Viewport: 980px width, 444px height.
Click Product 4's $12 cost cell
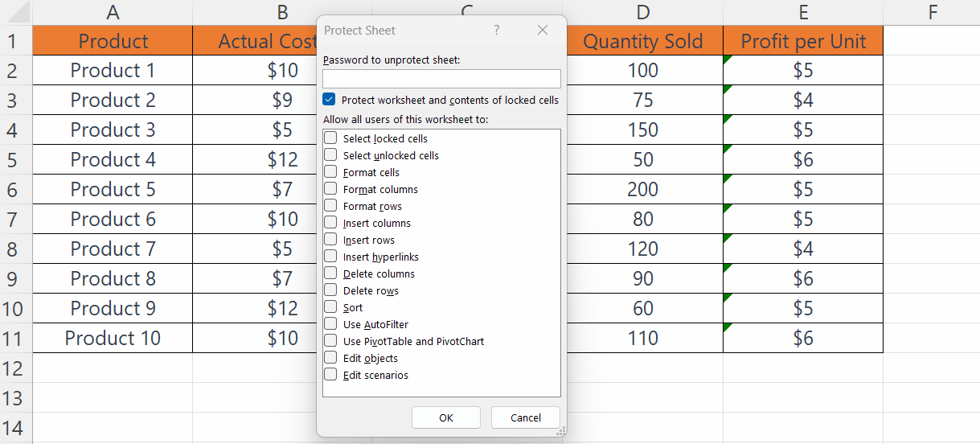pos(256,160)
